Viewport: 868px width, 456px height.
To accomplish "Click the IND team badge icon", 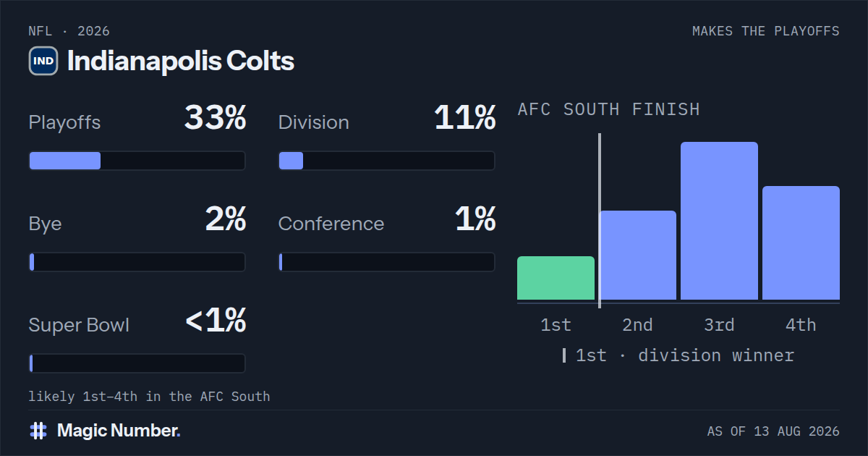I will click(x=43, y=61).
